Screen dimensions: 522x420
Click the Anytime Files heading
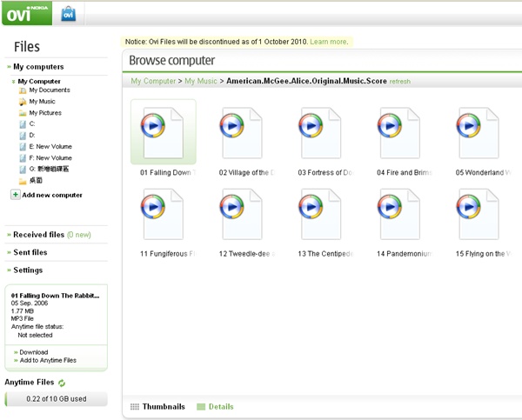30,382
